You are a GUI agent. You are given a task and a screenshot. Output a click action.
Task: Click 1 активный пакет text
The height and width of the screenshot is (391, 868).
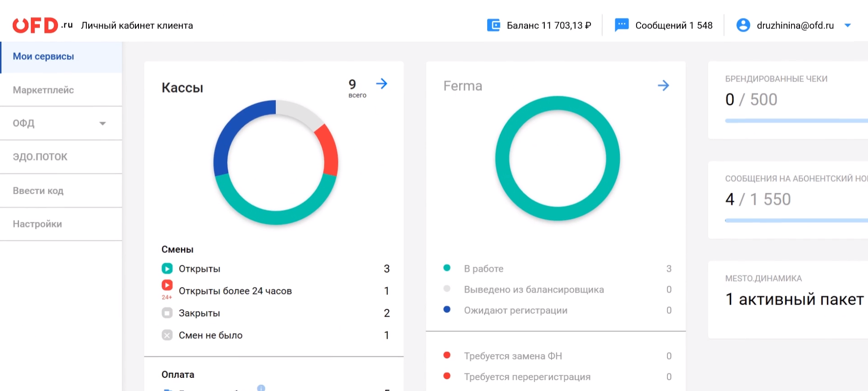[x=795, y=299]
